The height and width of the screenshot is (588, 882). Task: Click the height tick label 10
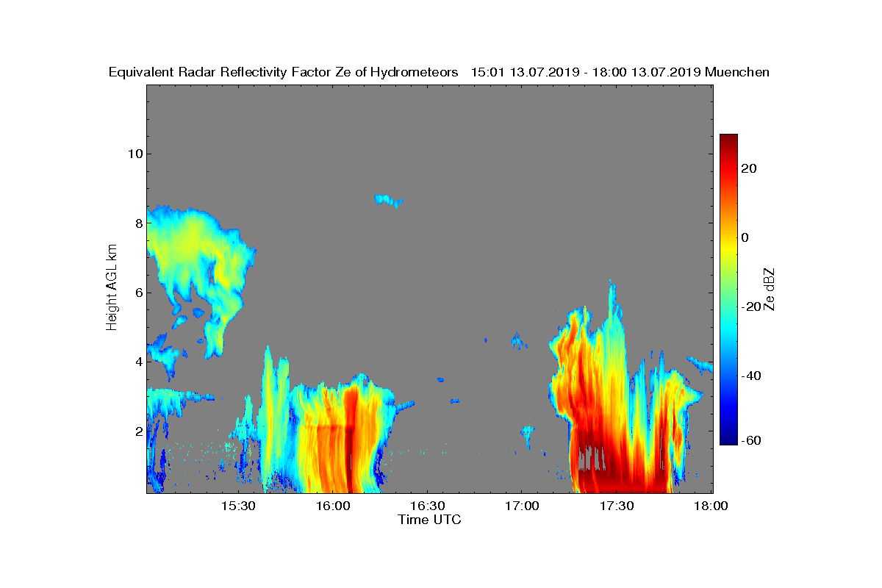(134, 154)
